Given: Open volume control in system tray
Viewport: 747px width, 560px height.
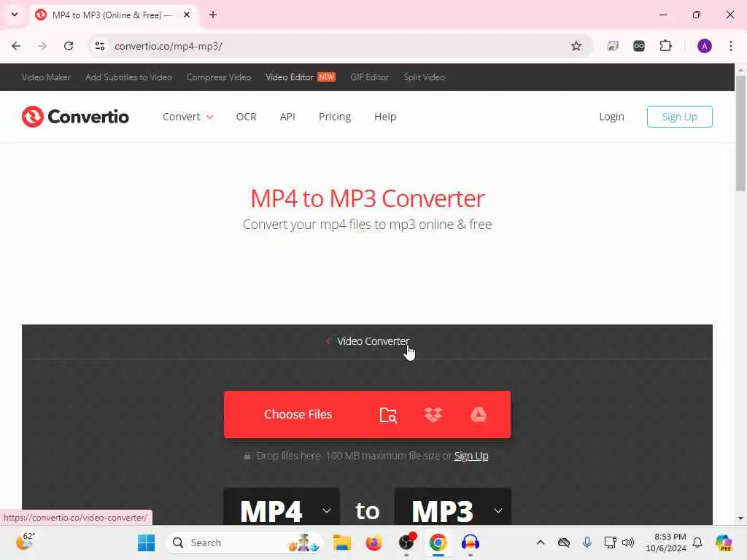Looking at the screenshot, I should click(x=628, y=542).
